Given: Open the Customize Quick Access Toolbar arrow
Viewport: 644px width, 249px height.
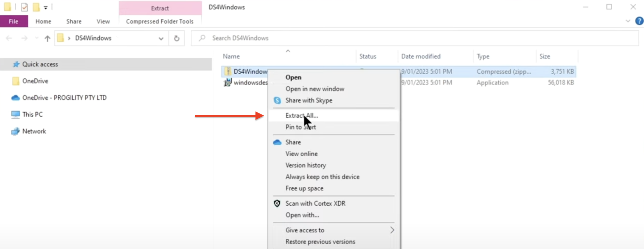Looking at the screenshot, I should (x=46, y=7).
